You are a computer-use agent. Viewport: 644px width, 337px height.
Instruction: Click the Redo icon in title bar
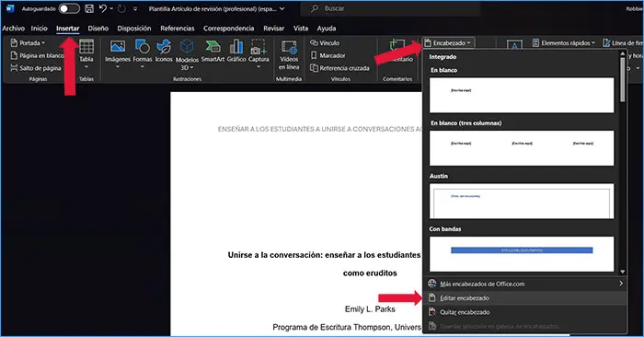point(121,8)
